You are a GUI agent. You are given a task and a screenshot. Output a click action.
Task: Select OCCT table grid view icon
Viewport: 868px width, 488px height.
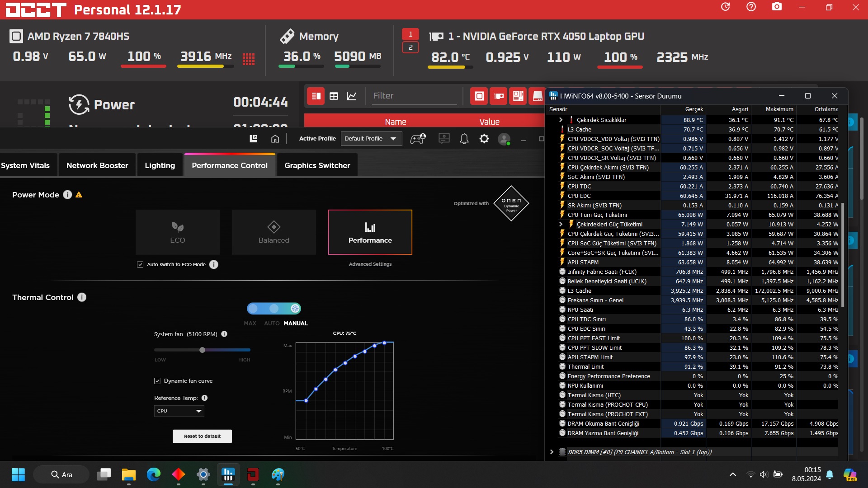pyautogui.click(x=334, y=96)
